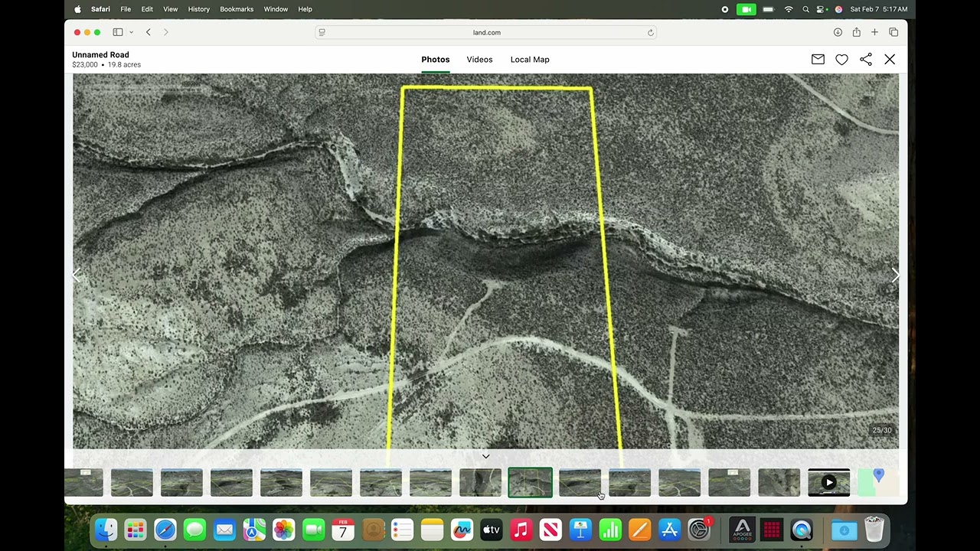Go forward in Safari history
Screen dimensions: 980x551
(x=165, y=32)
